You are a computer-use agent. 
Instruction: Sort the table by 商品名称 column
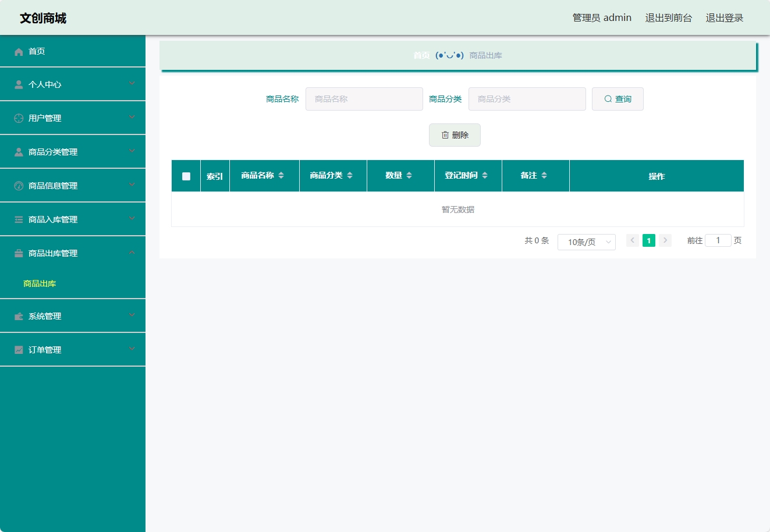click(264, 175)
